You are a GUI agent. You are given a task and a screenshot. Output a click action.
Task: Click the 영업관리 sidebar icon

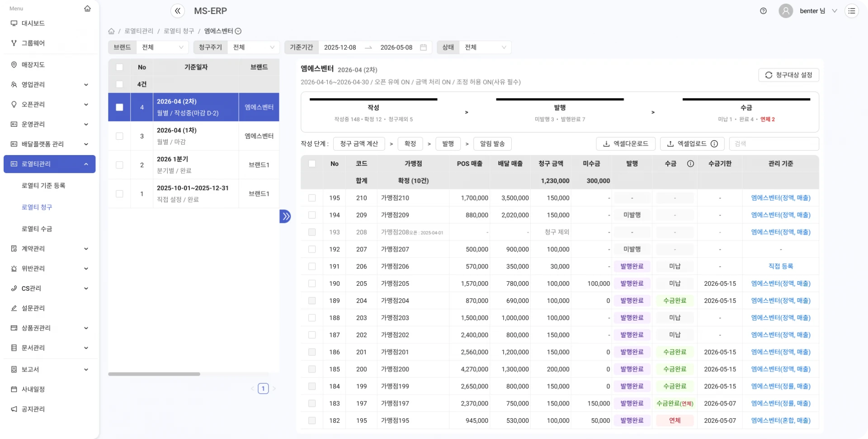14,85
